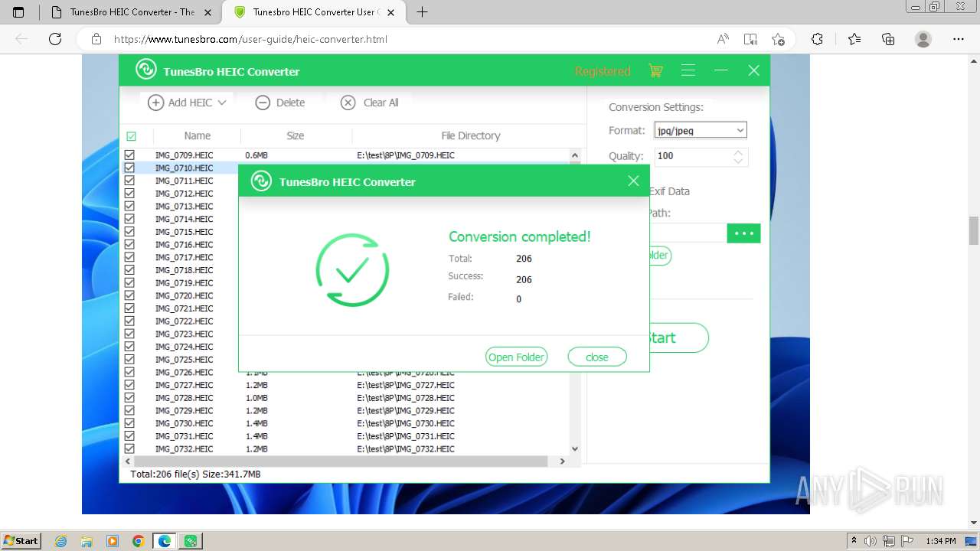Sort by the Size column header
This screenshot has width=980, height=551.
296,135
